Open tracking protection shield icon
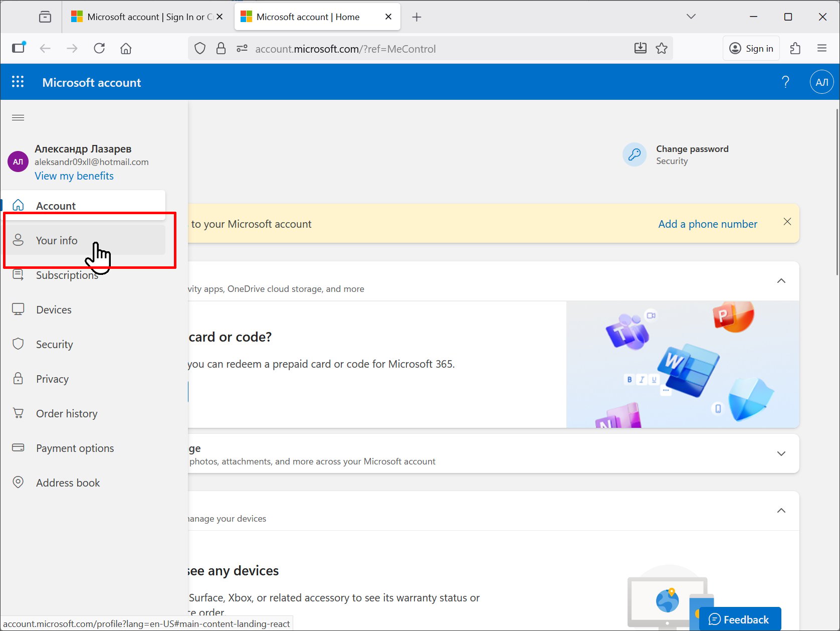The height and width of the screenshot is (631, 840). point(200,49)
